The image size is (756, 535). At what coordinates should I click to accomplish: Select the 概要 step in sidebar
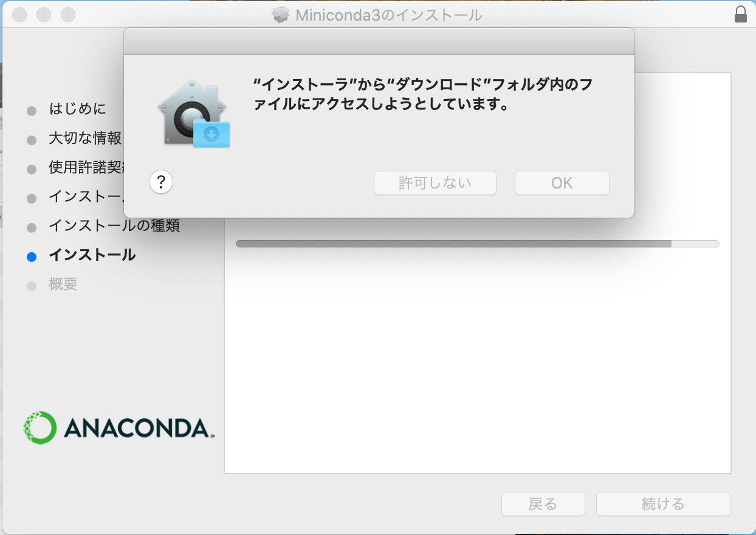coord(63,285)
